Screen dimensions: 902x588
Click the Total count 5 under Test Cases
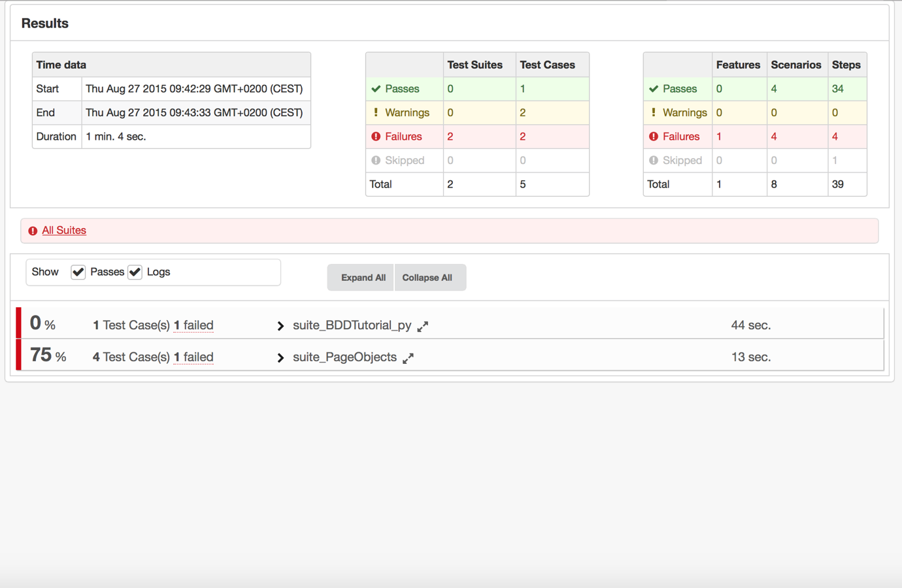click(523, 184)
